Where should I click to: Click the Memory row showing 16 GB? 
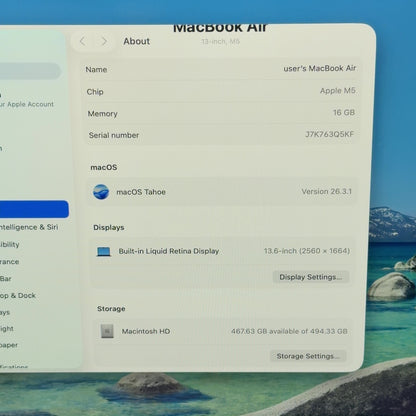point(221,113)
